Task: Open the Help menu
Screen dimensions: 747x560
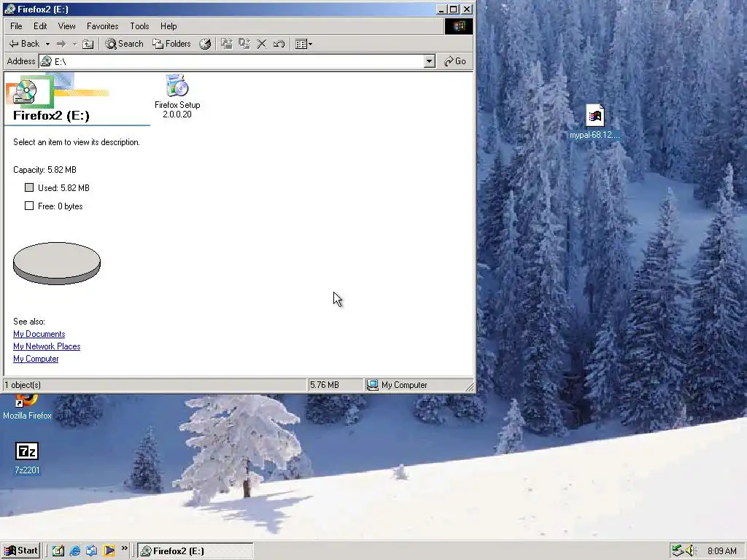Action: pos(169,26)
